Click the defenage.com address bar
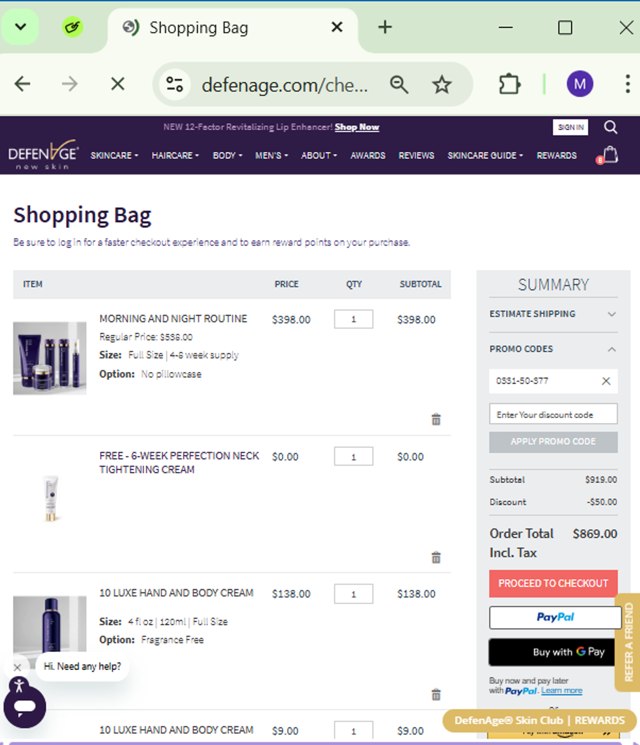Screen dimensions: 640x745 (x=285, y=85)
